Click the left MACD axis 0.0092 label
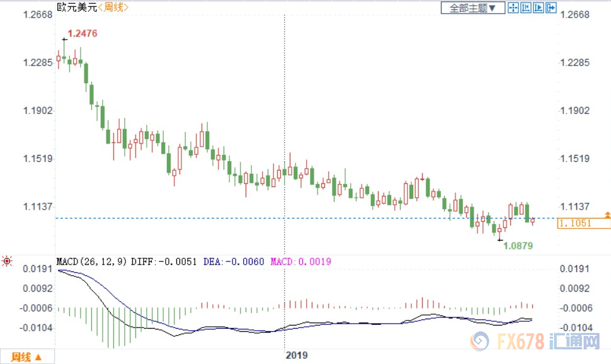The width and height of the screenshot is (611, 364). coord(37,288)
